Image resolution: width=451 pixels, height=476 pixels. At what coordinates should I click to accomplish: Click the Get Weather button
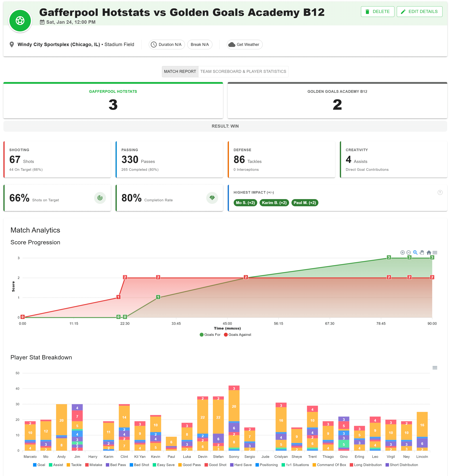[244, 44]
